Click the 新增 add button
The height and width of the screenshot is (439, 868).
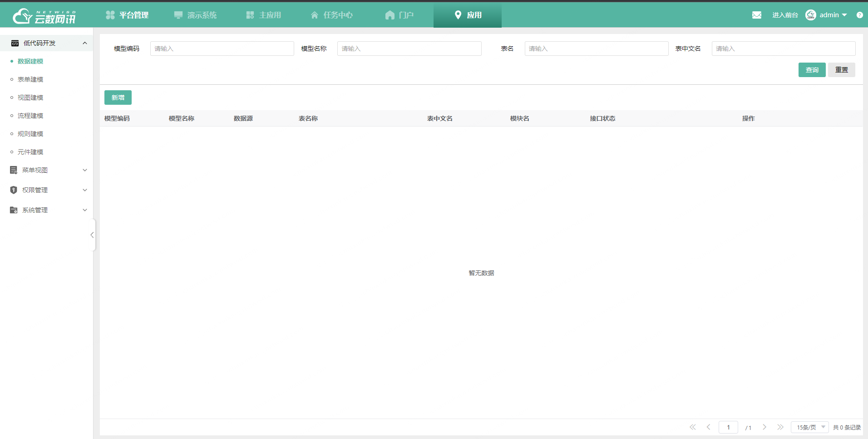(118, 98)
